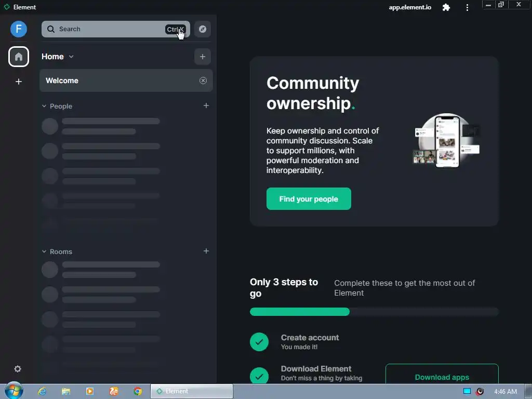Dismiss the Welcome entry with its X icon

203,81
